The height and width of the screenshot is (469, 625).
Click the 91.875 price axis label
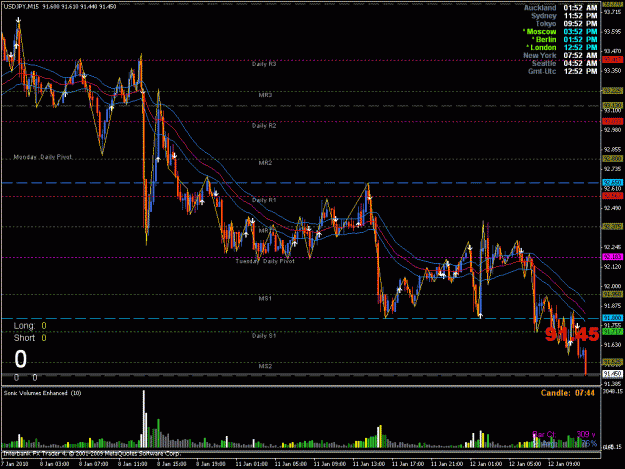(x=613, y=306)
